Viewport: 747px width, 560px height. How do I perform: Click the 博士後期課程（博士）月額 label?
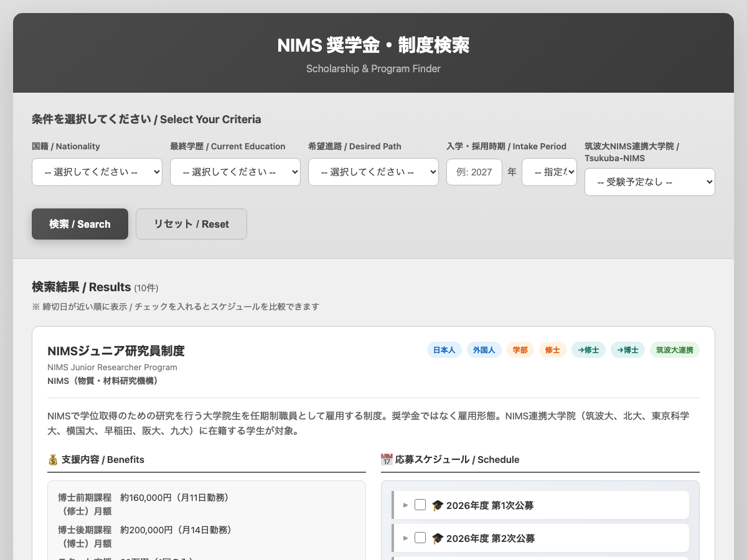pyautogui.click(x=85, y=536)
